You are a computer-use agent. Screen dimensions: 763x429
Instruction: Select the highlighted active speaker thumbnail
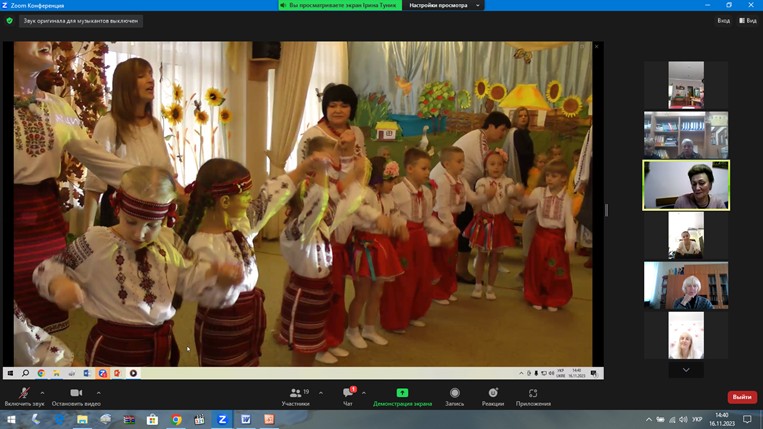point(686,185)
